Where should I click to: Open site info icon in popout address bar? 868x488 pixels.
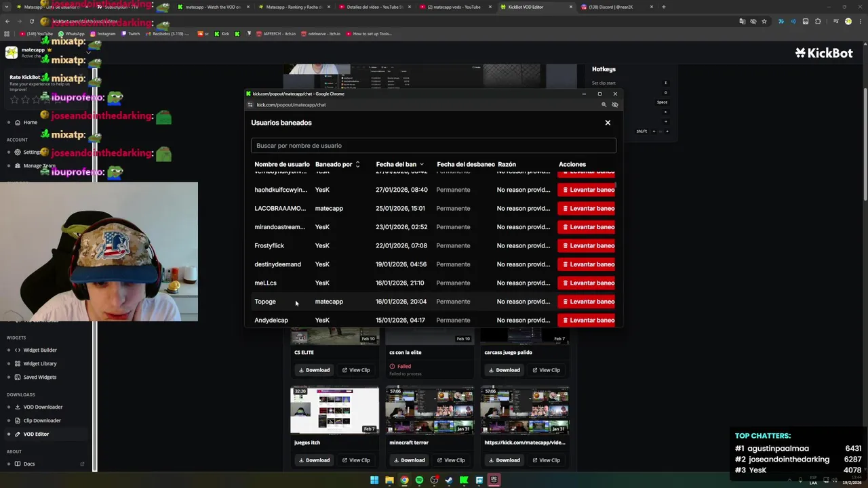[250, 105]
